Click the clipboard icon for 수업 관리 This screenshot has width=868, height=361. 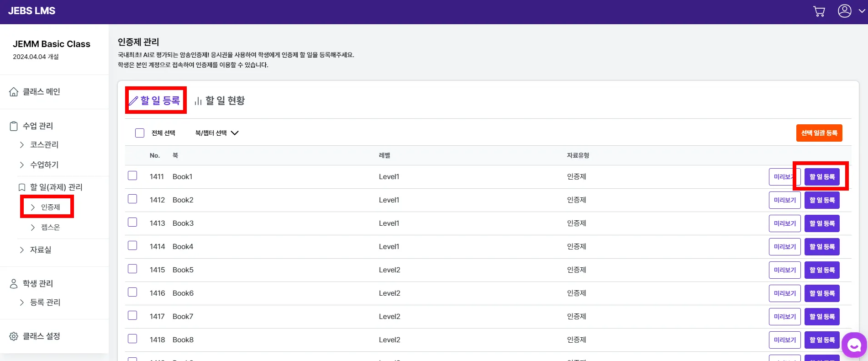(14, 126)
